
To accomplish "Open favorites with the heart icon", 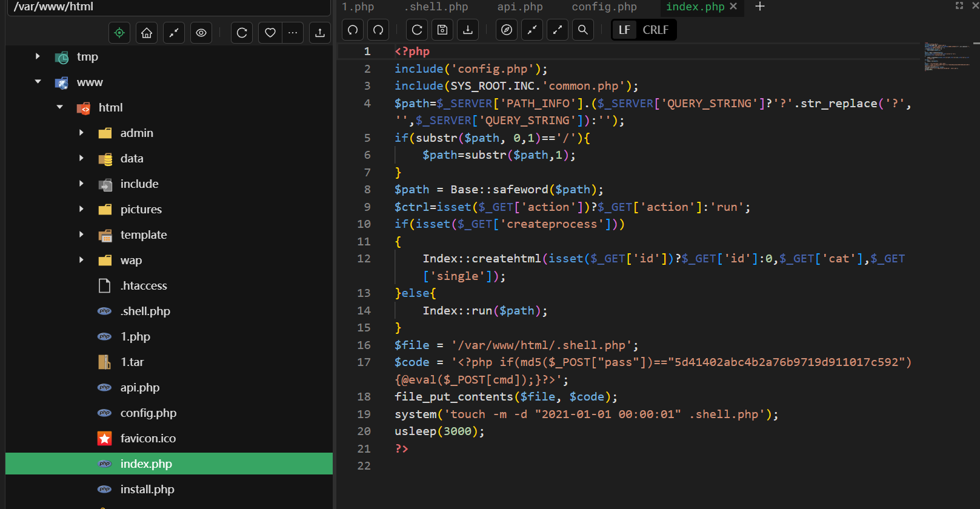I will tap(270, 33).
